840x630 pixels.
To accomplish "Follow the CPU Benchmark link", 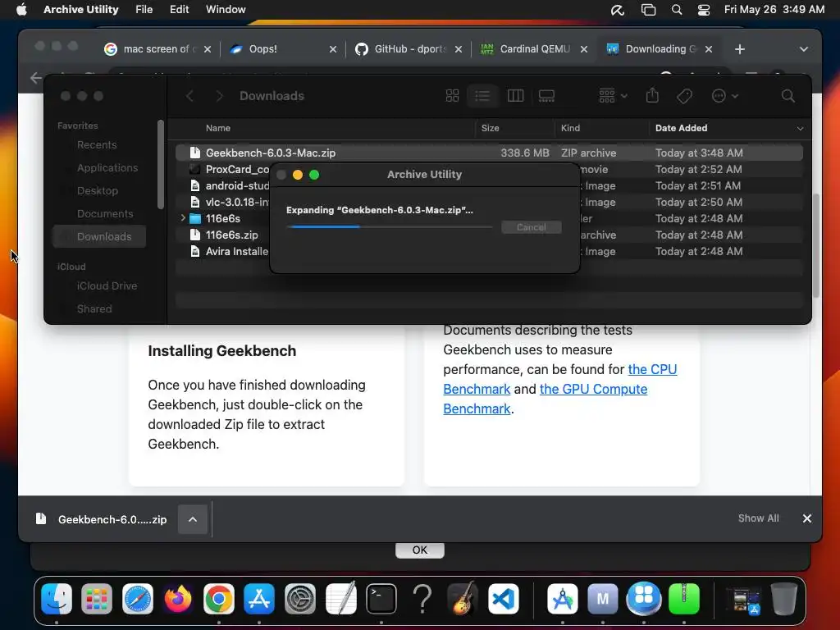I will 652,370.
